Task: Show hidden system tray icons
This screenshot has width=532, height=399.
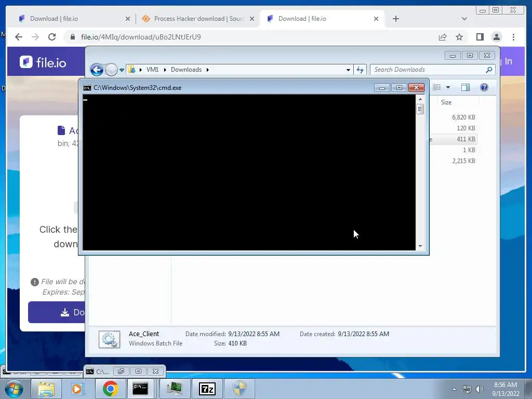Action: 454,389
